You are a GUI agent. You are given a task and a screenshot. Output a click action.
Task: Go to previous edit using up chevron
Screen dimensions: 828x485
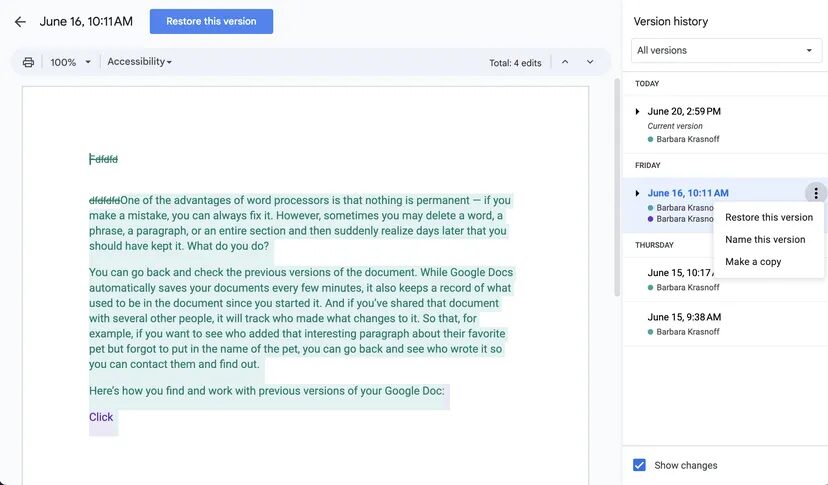[565, 62]
